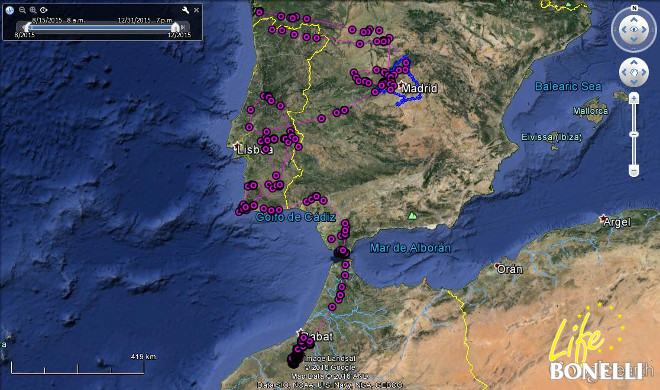The width and height of the screenshot is (660, 390).
Task: Reset north using the N compass marker
Action: [634, 8]
